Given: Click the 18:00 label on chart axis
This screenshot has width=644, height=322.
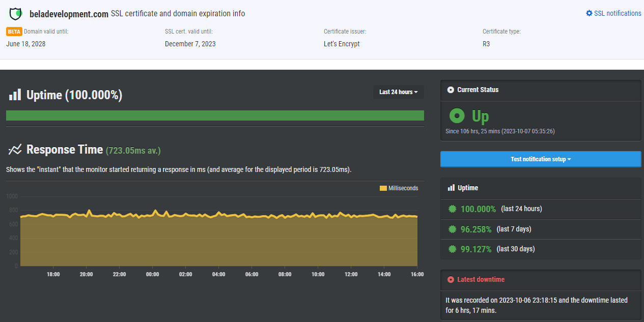Looking at the screenshot, I should [x=53, y=274].
